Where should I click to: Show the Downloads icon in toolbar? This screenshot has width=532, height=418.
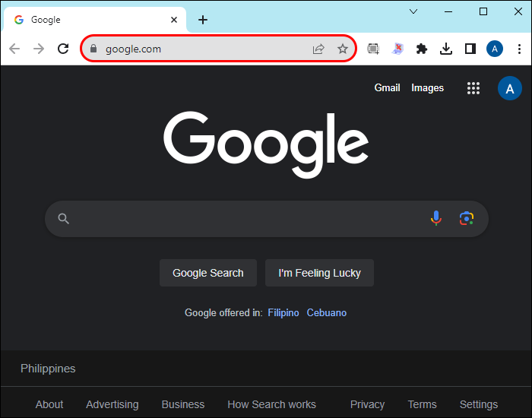click(446, 49)
